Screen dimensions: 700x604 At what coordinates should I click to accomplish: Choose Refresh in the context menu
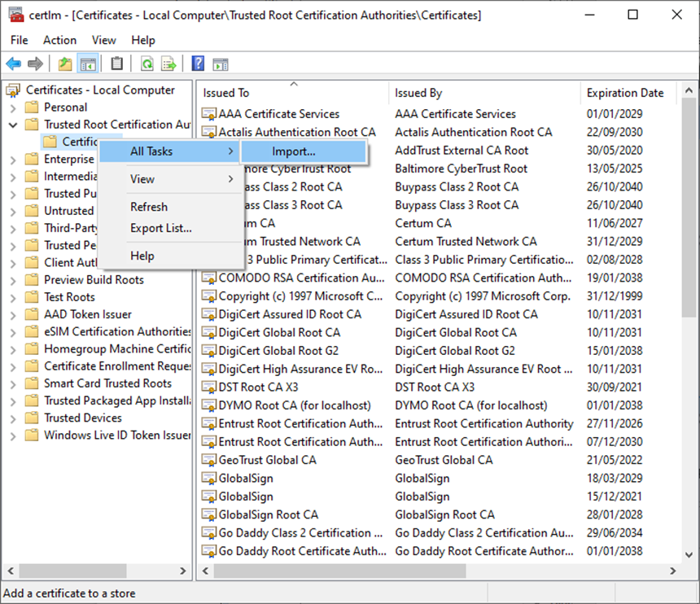pos(169,207)
